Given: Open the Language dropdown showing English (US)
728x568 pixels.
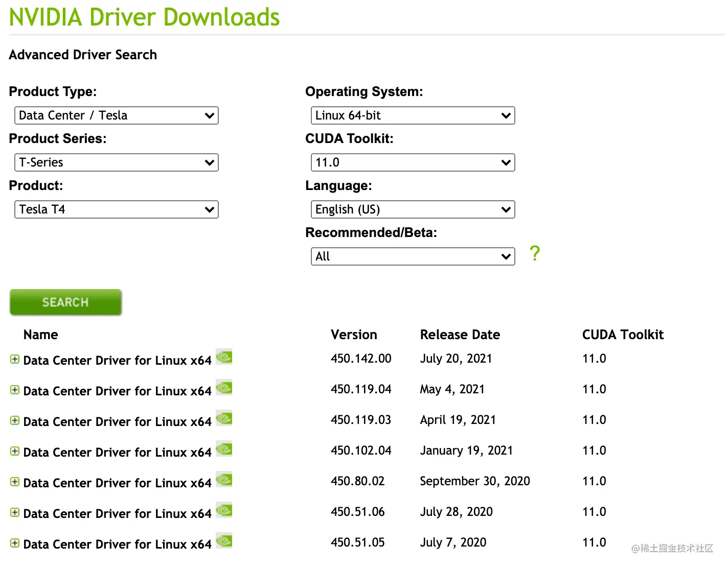Looking at the screenshot, I should pyautogui.click(x=413, y=209).
